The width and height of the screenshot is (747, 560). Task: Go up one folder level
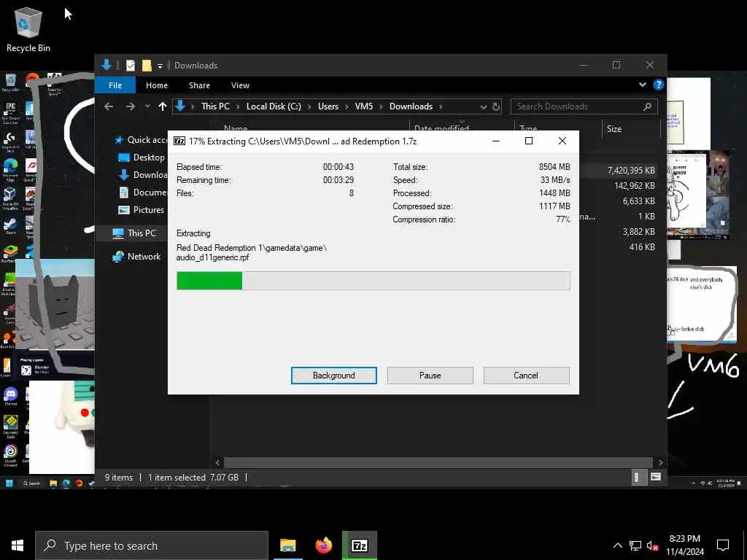tap(163, 106)
